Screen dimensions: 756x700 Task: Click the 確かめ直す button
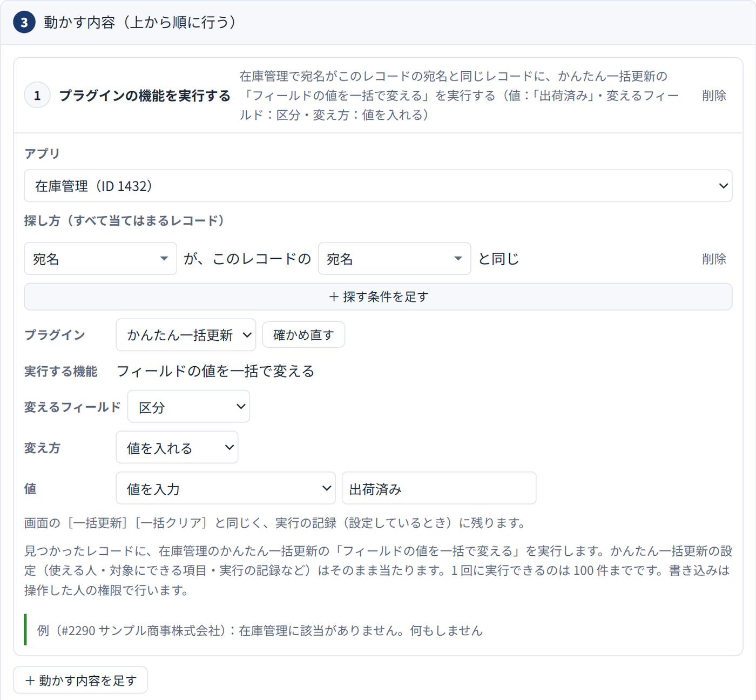(303, 335)
